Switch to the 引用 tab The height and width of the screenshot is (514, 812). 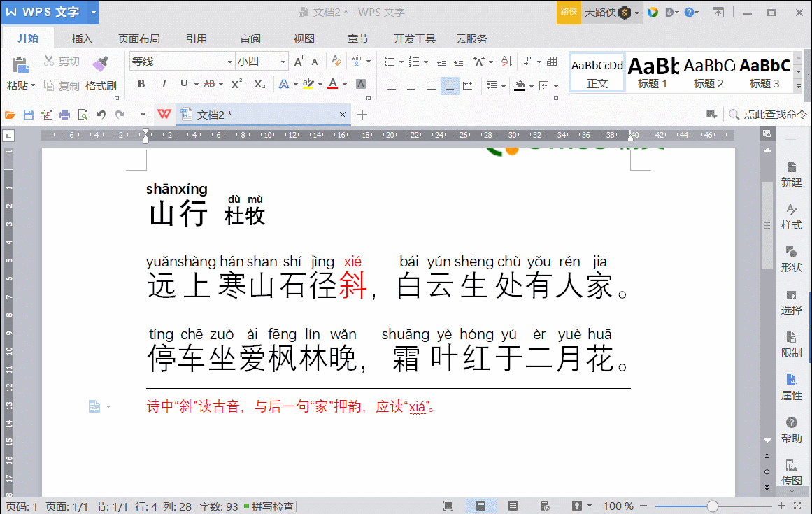197,39
